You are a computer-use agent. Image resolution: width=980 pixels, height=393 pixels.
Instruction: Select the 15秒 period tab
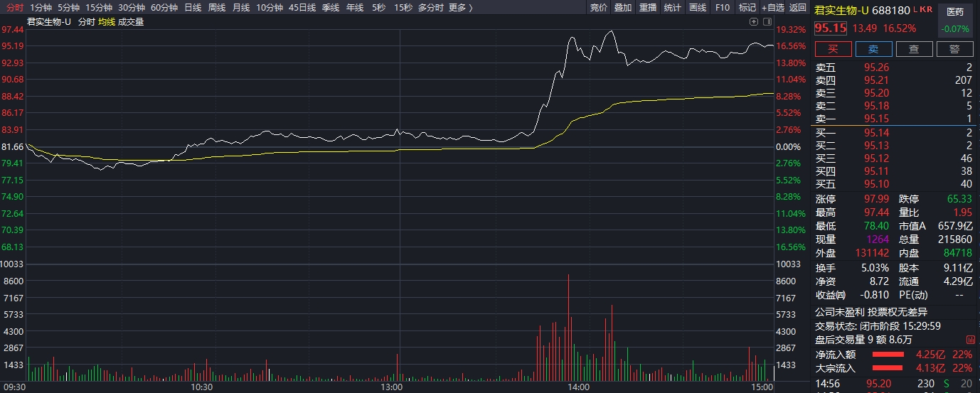click(x=403, y=8)
